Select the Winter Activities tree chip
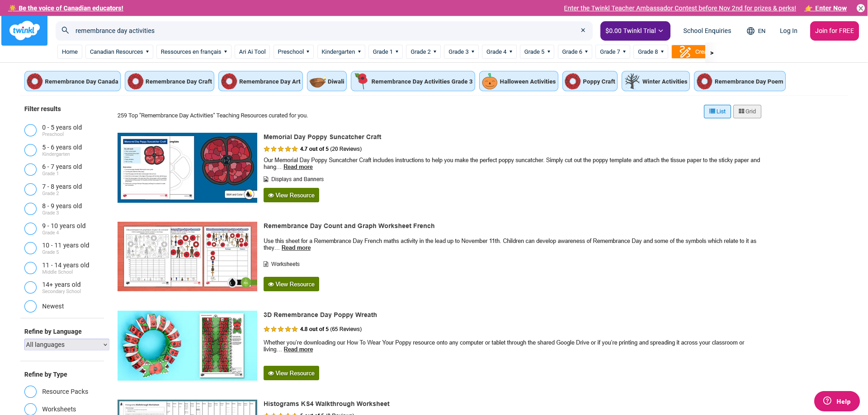This screenshot has width=868, height=415. (656, 81)
